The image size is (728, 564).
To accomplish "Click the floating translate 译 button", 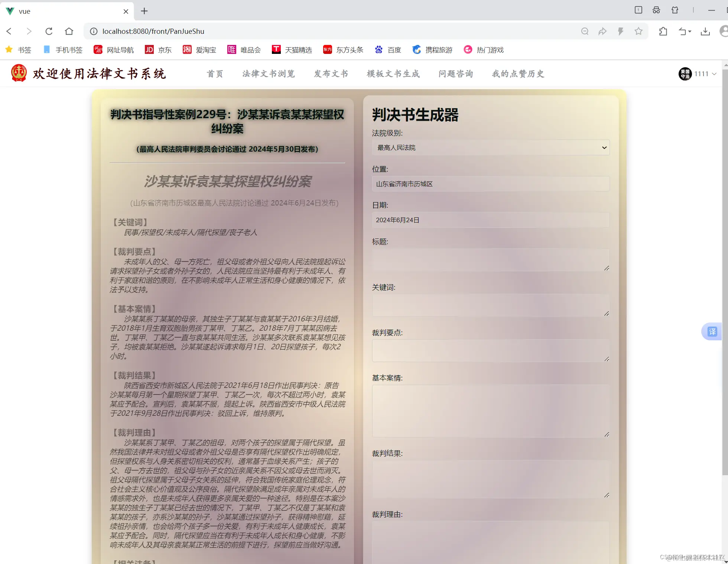I will [x=712, y=331].
